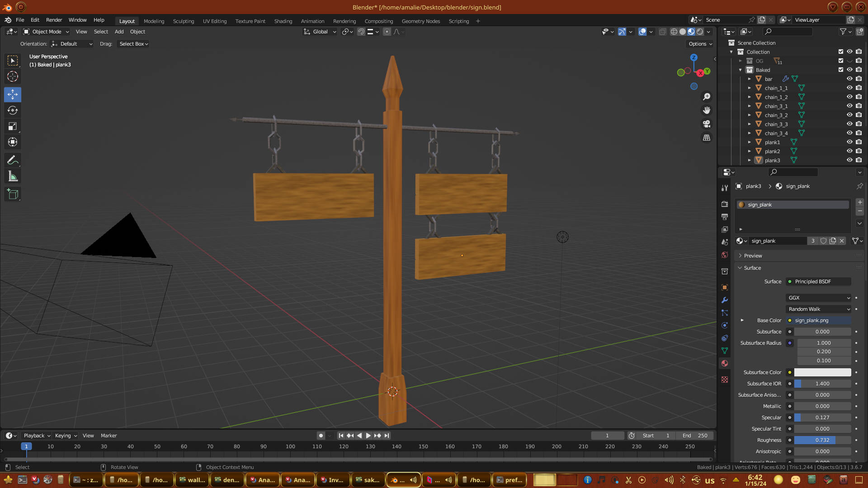Open the Modifier properties tab wrench icon
The height and width of the screenshot is (488, 868).
pyautogui.click(x=725, y=300)
